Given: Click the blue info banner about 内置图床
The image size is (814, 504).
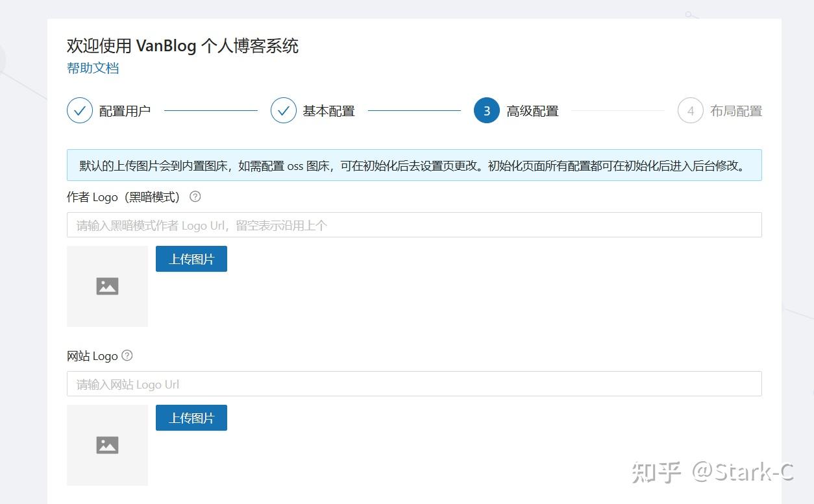Looking at the screenshot, I should (x=413, y=165).
